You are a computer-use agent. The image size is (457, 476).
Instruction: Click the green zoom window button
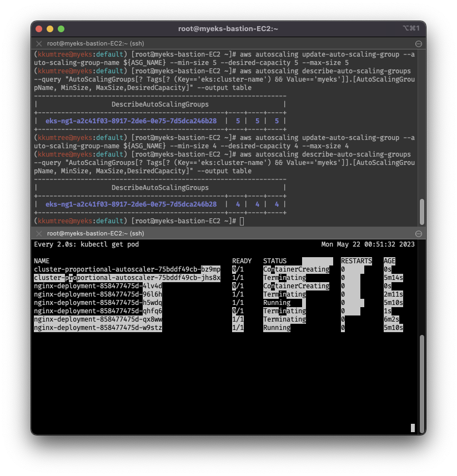pos(61,29)
